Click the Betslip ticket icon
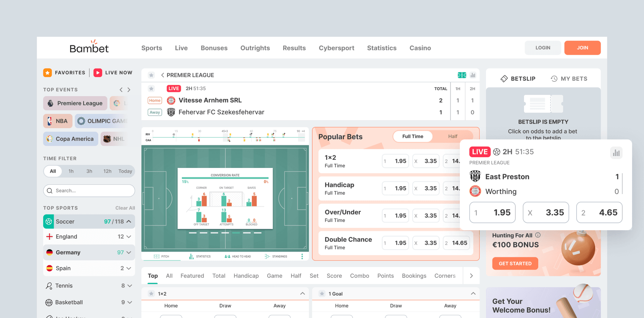 coord(504,79)
